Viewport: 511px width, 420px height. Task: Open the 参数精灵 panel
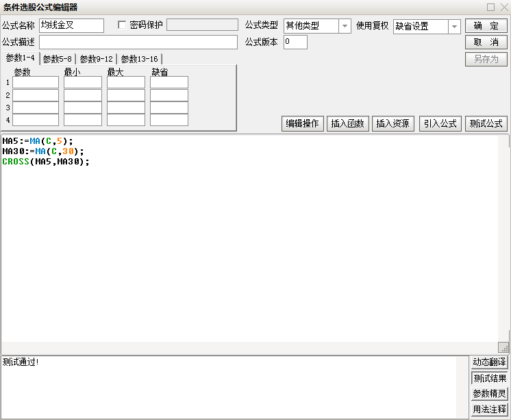tap(489, 394)
